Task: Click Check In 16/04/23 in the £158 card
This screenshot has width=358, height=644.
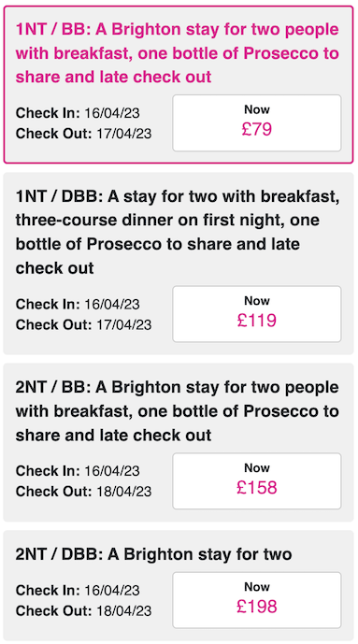Action: pos(78,471)
